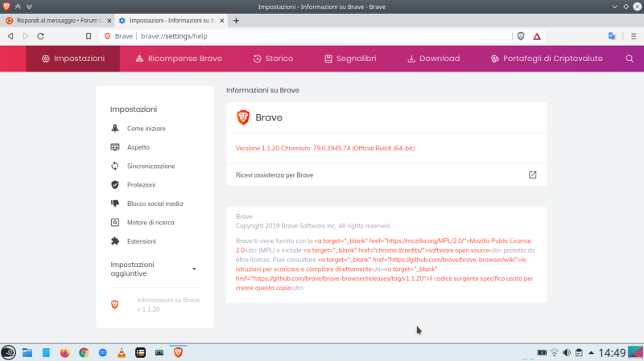
Task: Open Storico history page
Action: 273,59
